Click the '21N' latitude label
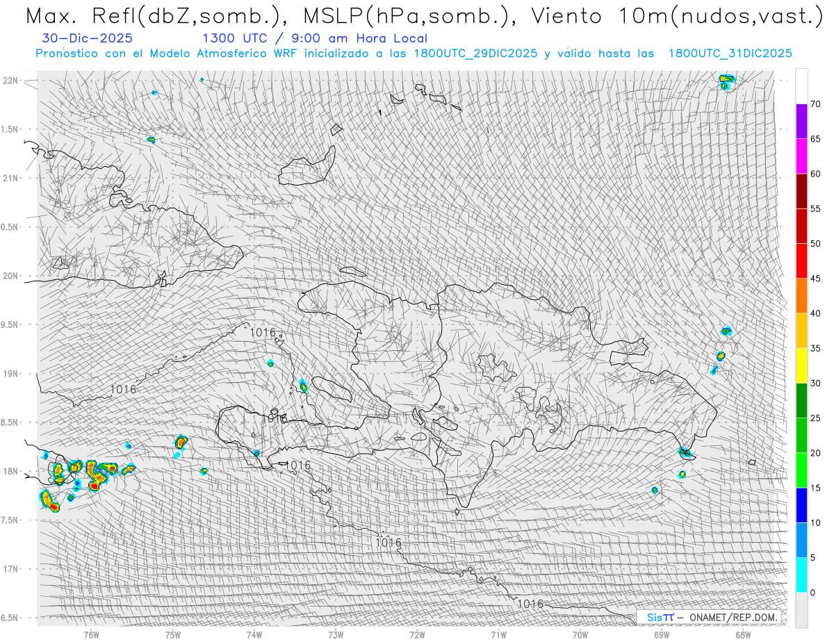 coord(10,178)
